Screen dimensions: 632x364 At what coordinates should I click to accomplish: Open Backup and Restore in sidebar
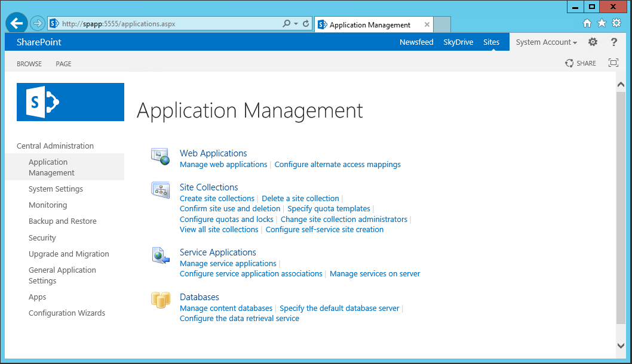(63, 221)
